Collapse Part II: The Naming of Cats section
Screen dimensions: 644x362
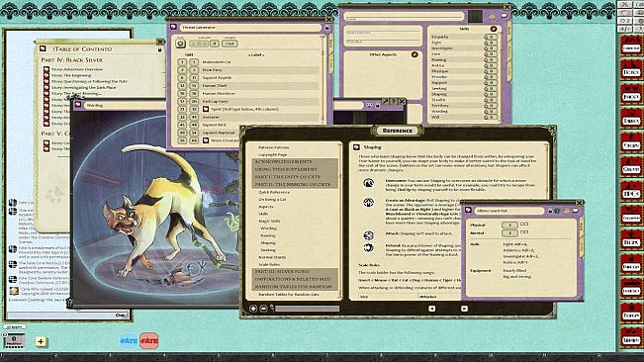click(295, 185)
